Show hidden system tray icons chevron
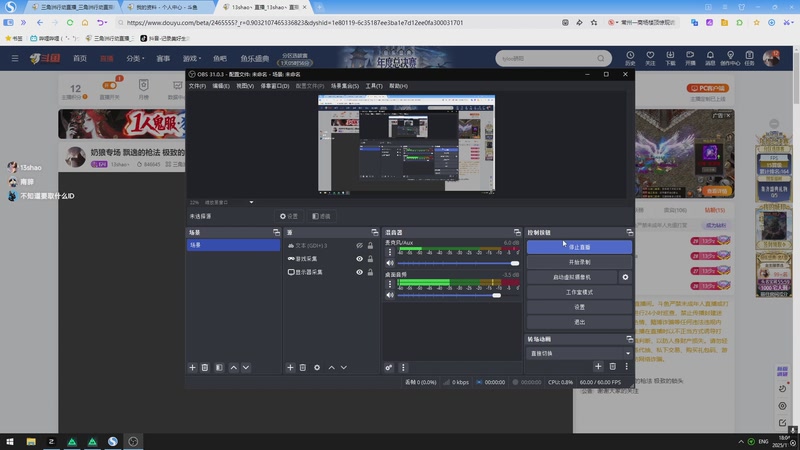 pos(741,441)
